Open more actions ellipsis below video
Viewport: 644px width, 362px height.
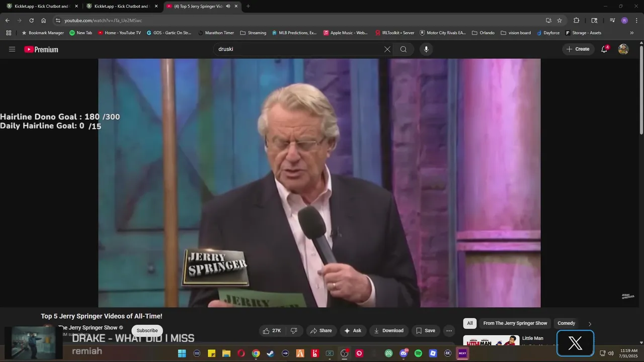pyautogui.click(x=449, y=330)
